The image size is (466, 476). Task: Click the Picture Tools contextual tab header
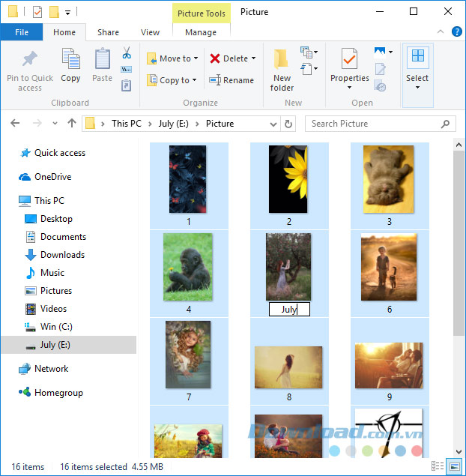click(202, 13)
